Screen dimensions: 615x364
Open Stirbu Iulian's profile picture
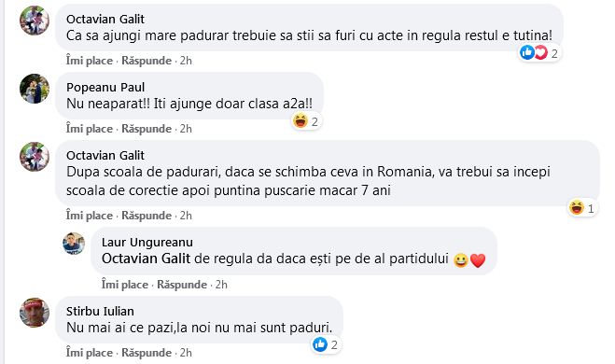pyautogui.click(x=35, y=313)
